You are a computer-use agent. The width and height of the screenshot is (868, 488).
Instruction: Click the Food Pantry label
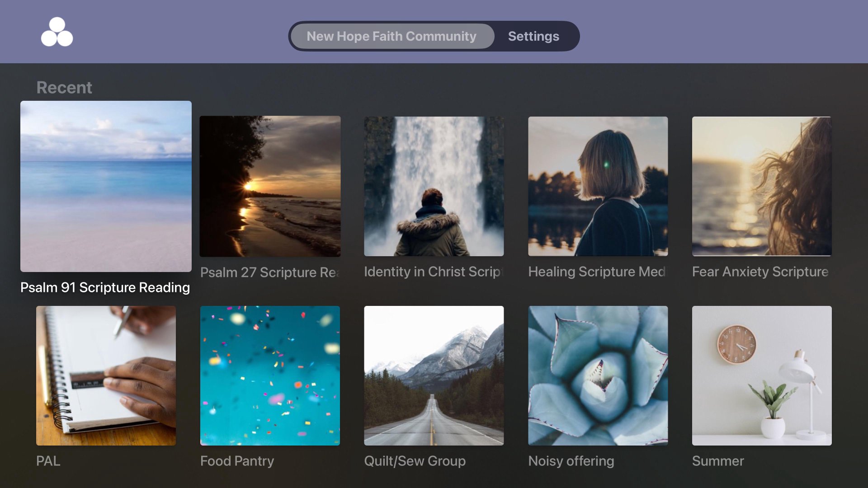[237, 461]
